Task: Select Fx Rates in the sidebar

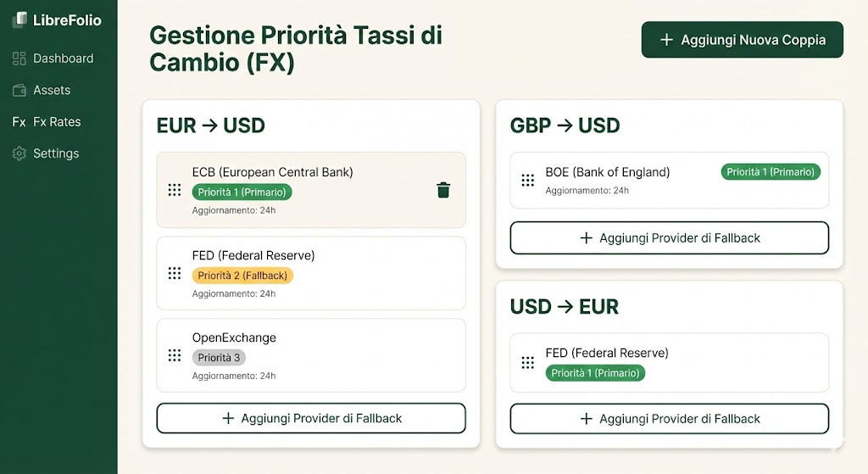Action: [x=57, y=122]
